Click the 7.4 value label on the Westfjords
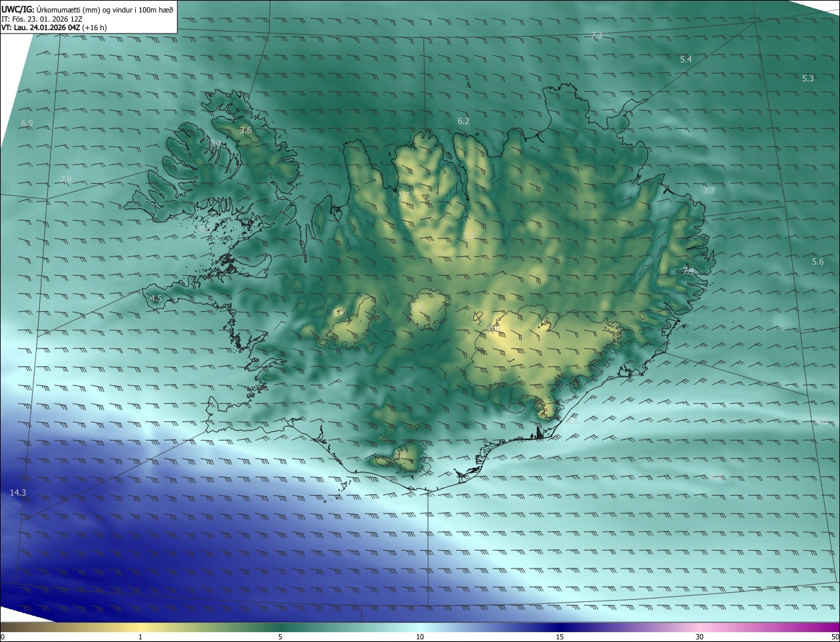 click(215, 144)
